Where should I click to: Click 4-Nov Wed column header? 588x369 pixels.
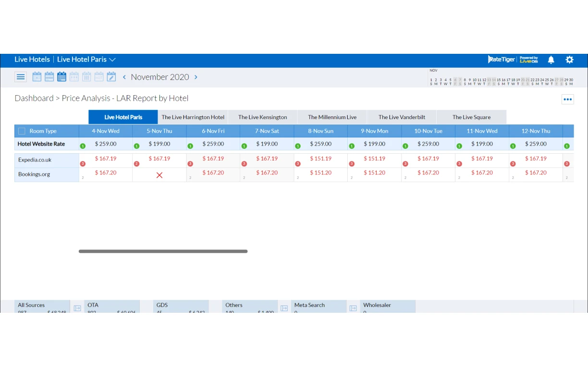pos(106,131)
